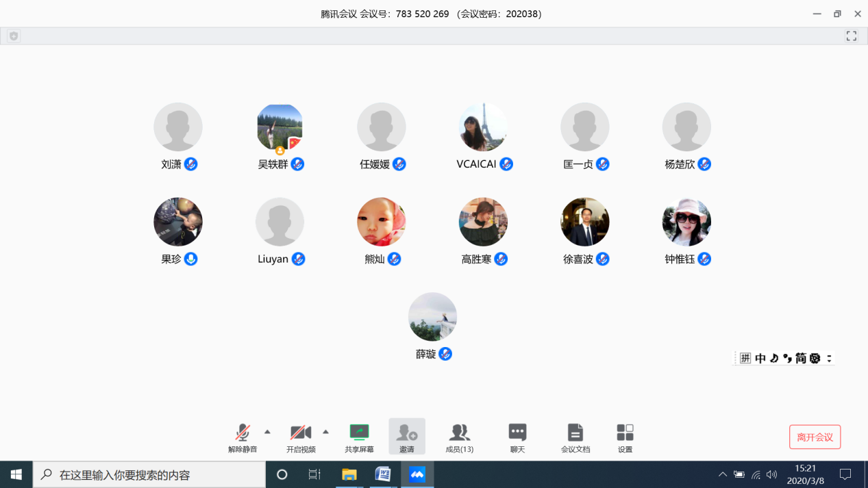Click 任媛媛's microphone status icon

(x=399, y=164)
